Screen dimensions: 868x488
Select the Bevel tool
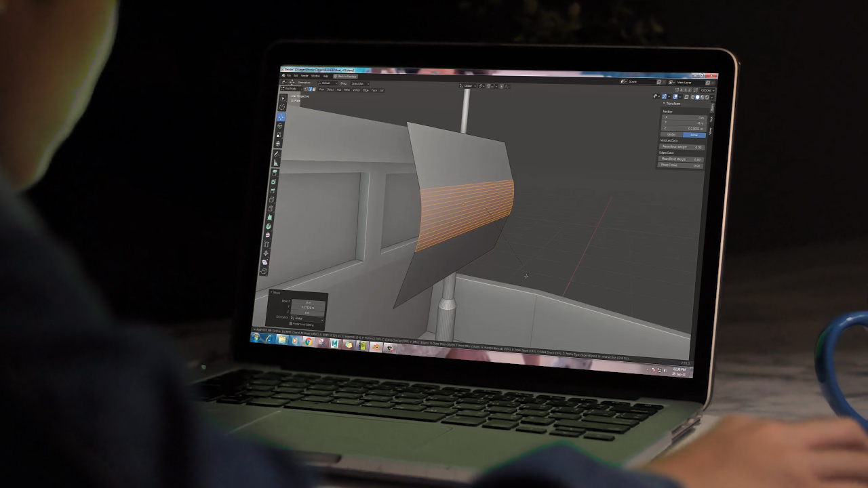pos(273,190)
